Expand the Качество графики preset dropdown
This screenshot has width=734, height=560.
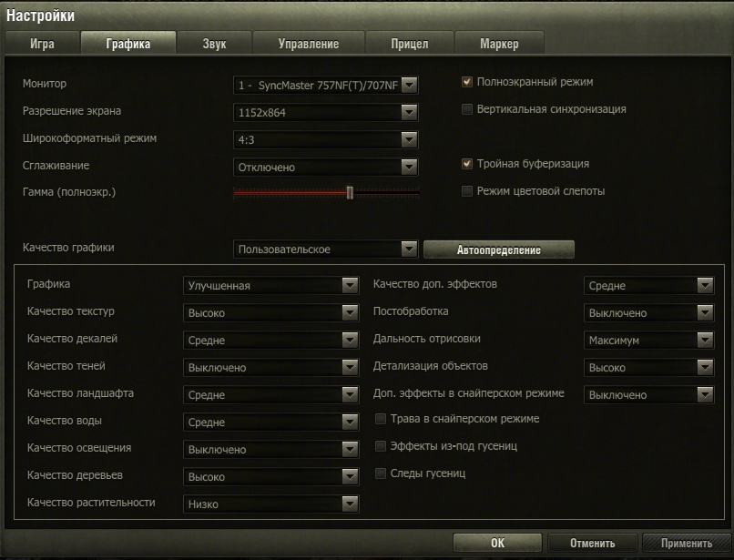(409, 249)
